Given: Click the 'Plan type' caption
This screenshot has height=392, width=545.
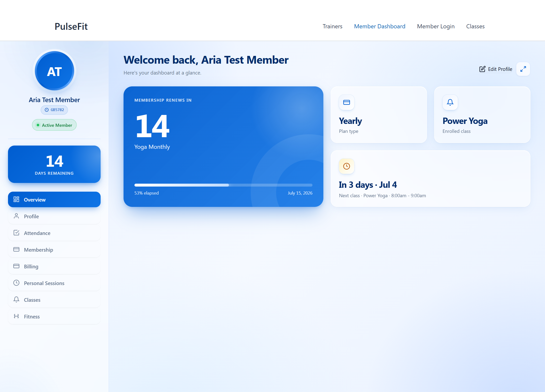Looking at the screenshot, I should pos(349,131).
